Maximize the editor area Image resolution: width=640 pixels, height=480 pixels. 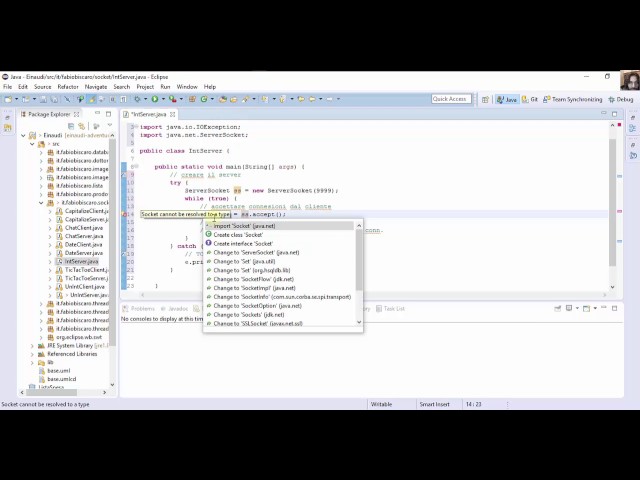point(615,114)
